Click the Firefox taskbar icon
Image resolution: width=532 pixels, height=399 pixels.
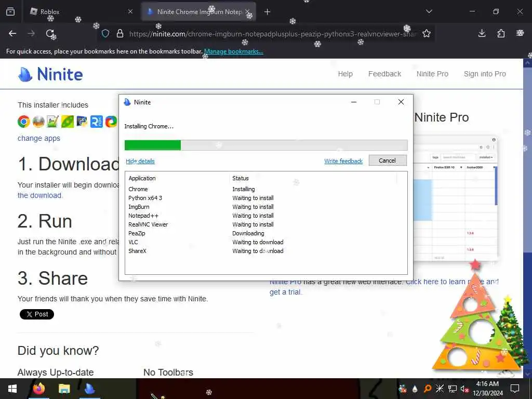click(x=38, y=389)
